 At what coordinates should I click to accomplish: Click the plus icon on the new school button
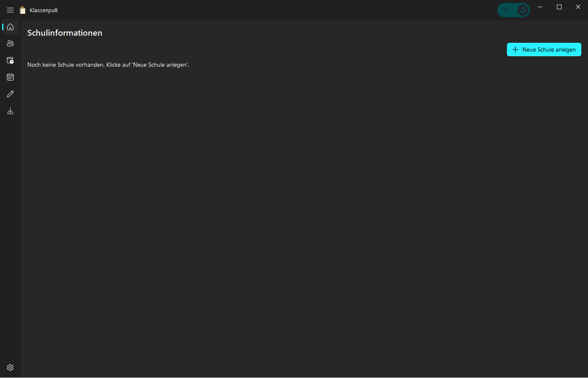coord(515,50)
